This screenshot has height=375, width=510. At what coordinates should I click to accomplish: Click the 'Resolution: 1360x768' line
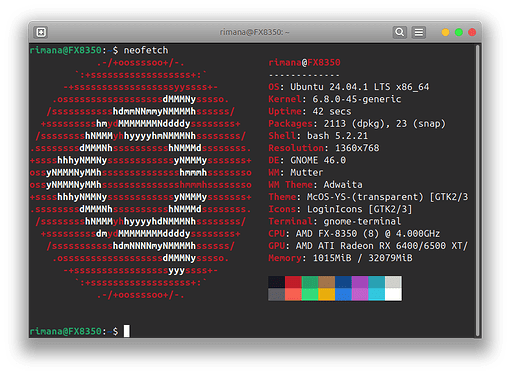[x=324, y=148]
